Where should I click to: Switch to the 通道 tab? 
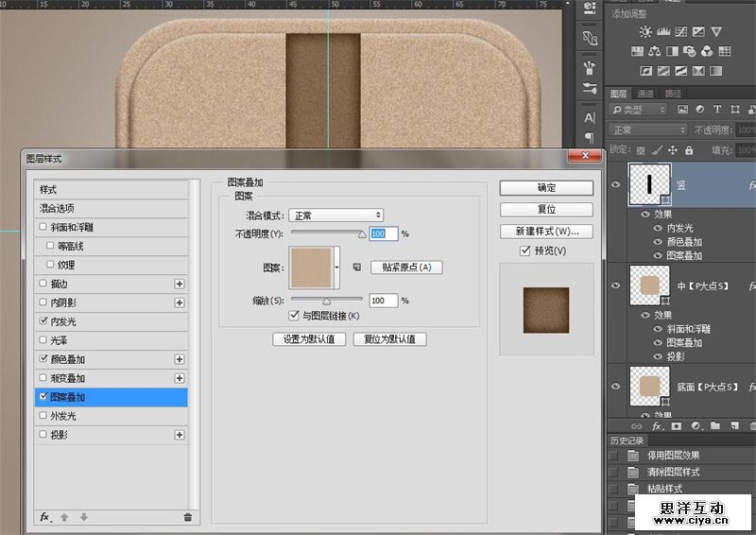pos(645,94)
